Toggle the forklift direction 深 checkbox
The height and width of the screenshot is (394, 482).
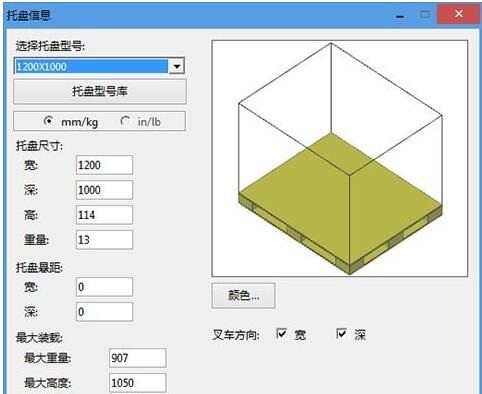point(341,334)
